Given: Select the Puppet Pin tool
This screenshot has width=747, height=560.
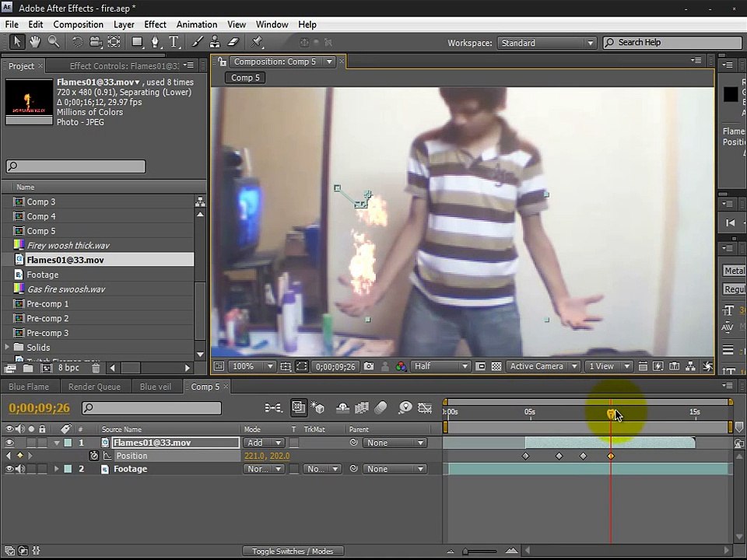Looking at the screenshot, I should tap(257, 42).
